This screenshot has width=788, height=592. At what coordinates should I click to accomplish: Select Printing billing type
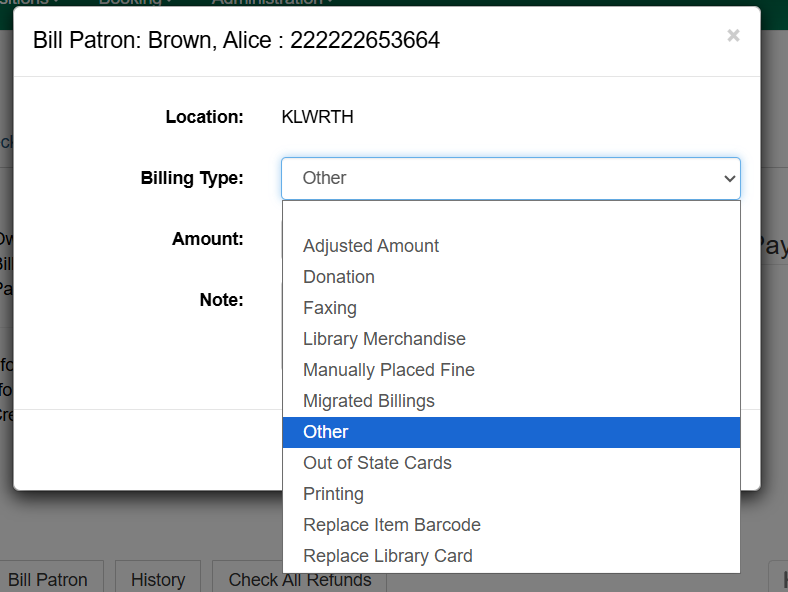(x=333, y=494)
